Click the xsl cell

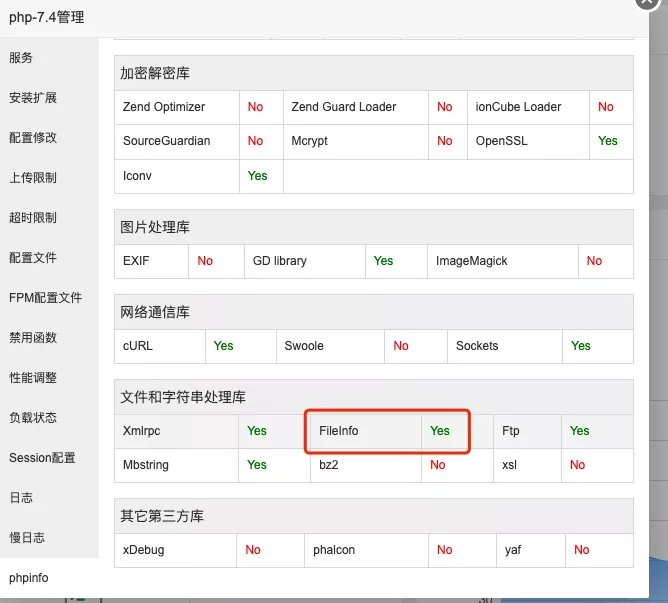[527, 465]
